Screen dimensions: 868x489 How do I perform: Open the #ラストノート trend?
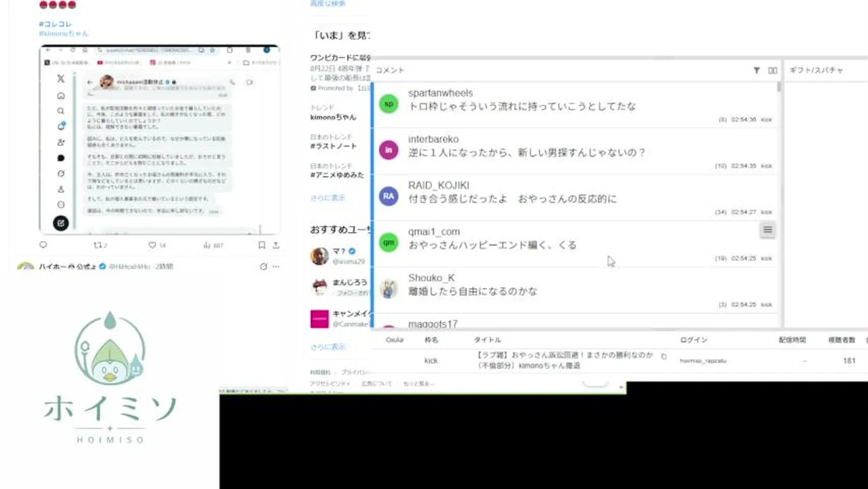pyautogui.click(x=335, y=146)
